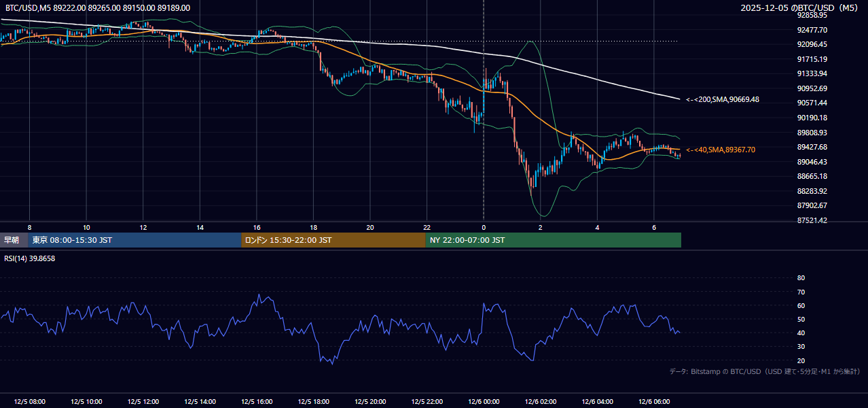Click the 12/5 12:00 date label
The width and height of the screenshot is (868, 408).
click(143, 402)
